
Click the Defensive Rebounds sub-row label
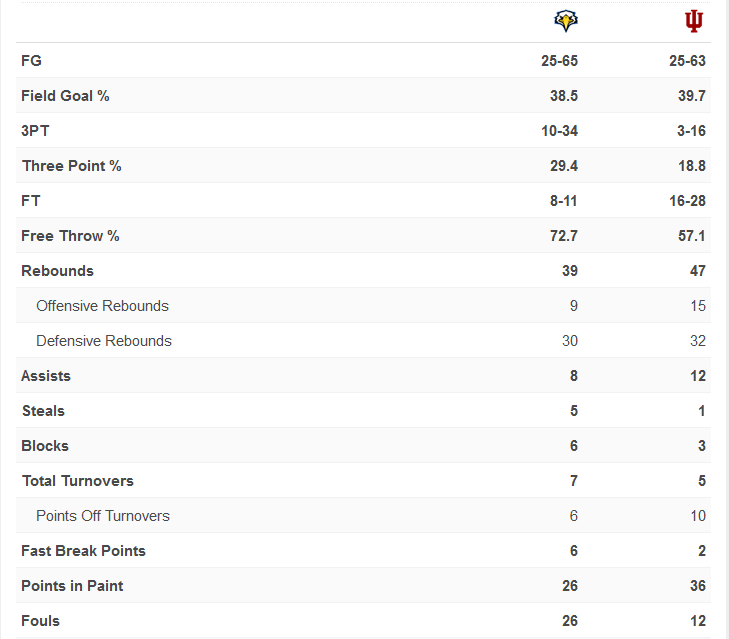(x=104, y=341)
